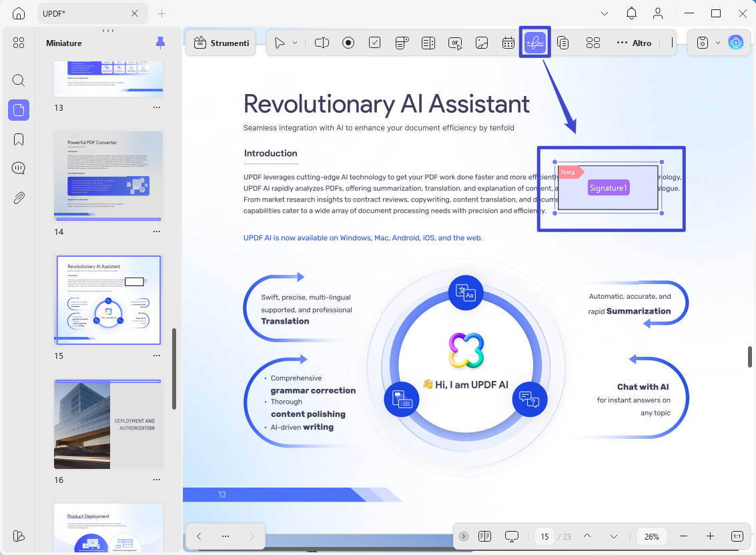Open the bookmarks panel

pyautogui.click(x=18, y=140)
